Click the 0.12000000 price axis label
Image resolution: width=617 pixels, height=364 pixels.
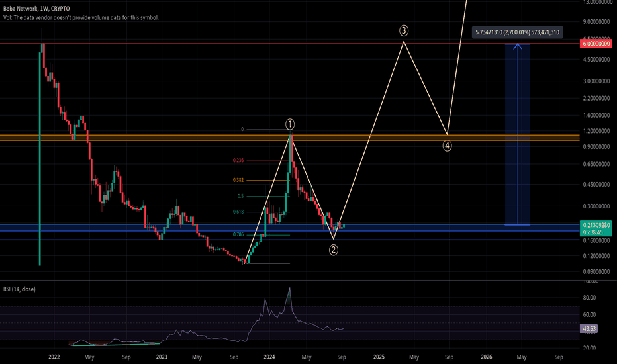(x=596, y=256)
